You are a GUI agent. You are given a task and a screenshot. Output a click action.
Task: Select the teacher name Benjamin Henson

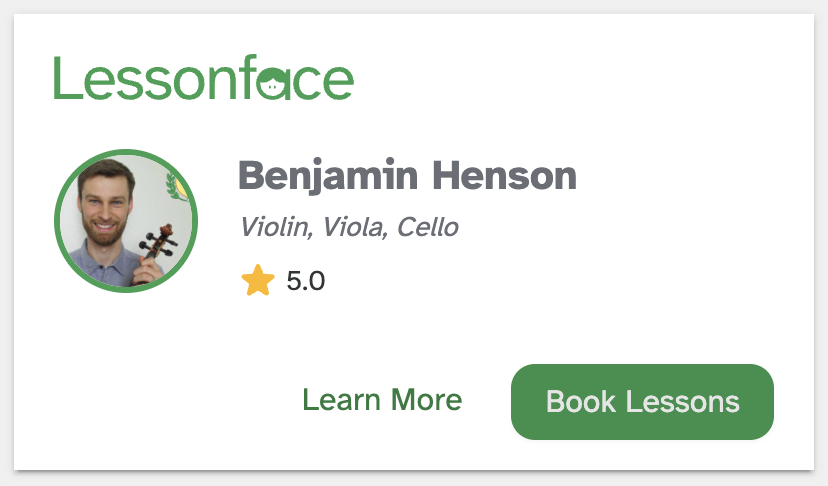(x=407, y=176)
